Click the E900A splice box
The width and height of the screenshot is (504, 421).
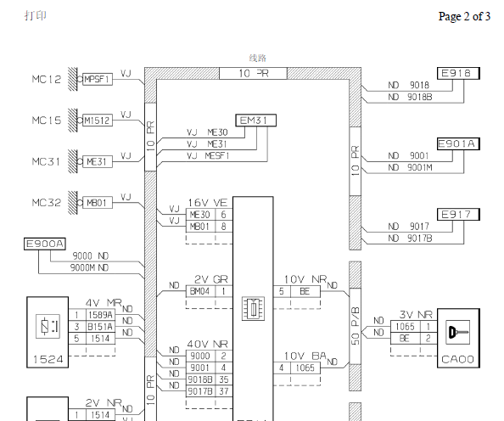tap(45, 244)
